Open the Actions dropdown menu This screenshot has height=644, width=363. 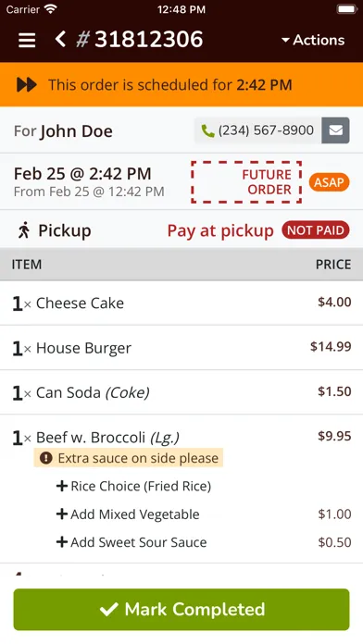click(313, 40)
